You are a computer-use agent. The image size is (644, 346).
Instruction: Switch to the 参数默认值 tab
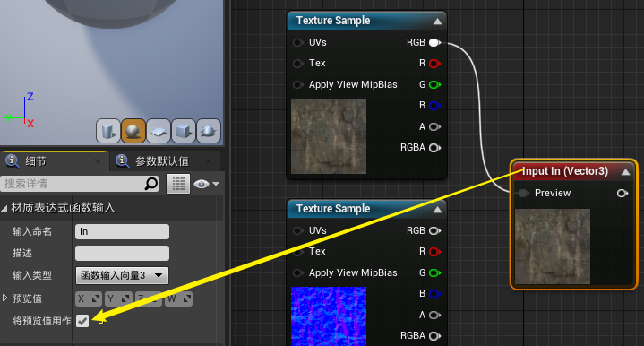coord(162,161)
